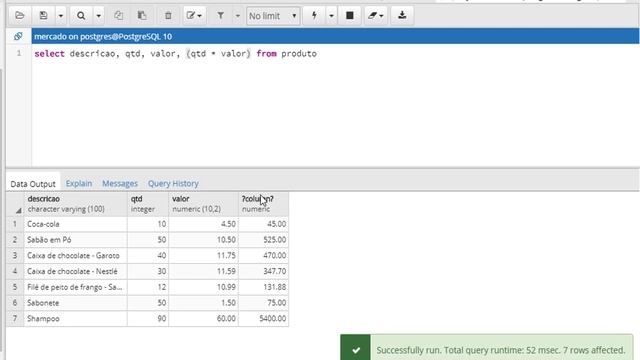
Task: Click the Caixa de chocolate - Garoto cell
Action: pos(76,256)
